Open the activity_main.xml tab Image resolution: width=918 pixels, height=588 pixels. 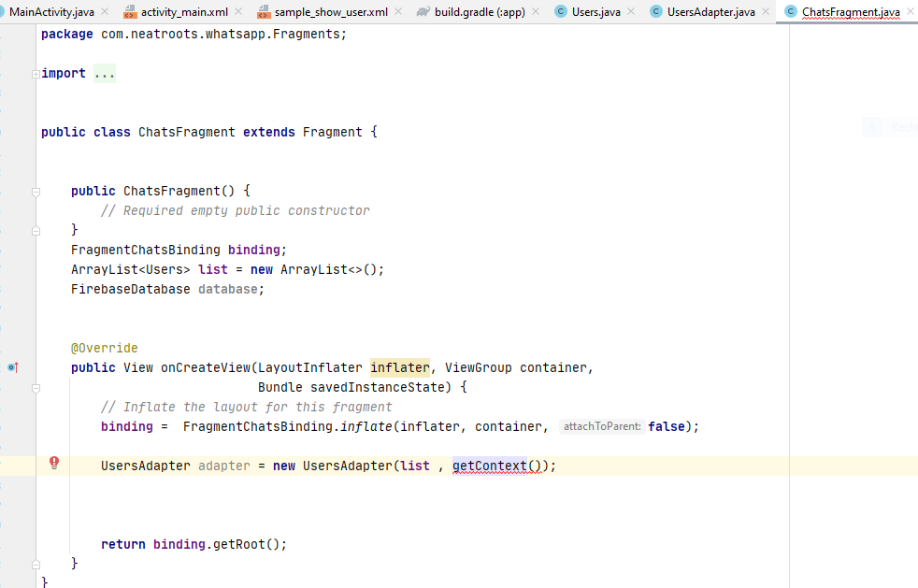point(184,12)
